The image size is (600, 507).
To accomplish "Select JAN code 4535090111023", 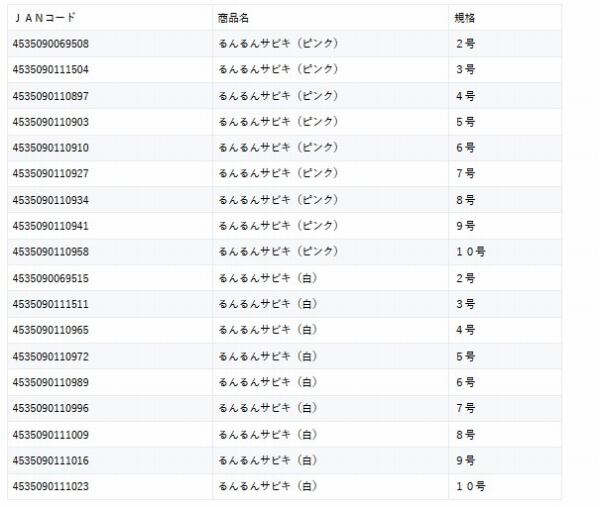I will click(51, 486).
